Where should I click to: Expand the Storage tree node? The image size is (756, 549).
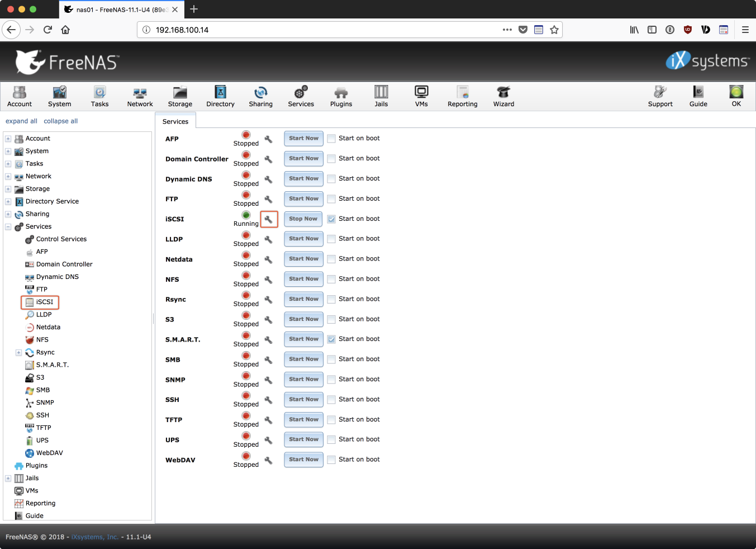click(x=8, y=189)
